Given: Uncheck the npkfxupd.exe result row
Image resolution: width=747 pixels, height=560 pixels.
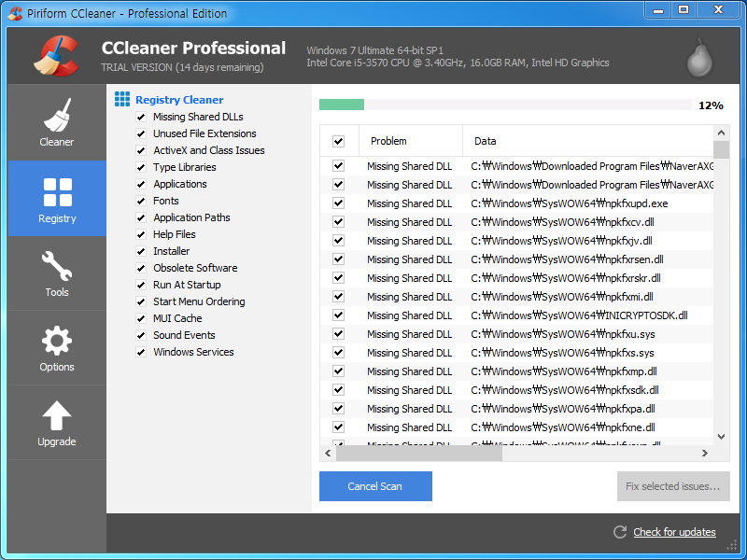Looking at the screenshot, I should (x=338, y=203).
